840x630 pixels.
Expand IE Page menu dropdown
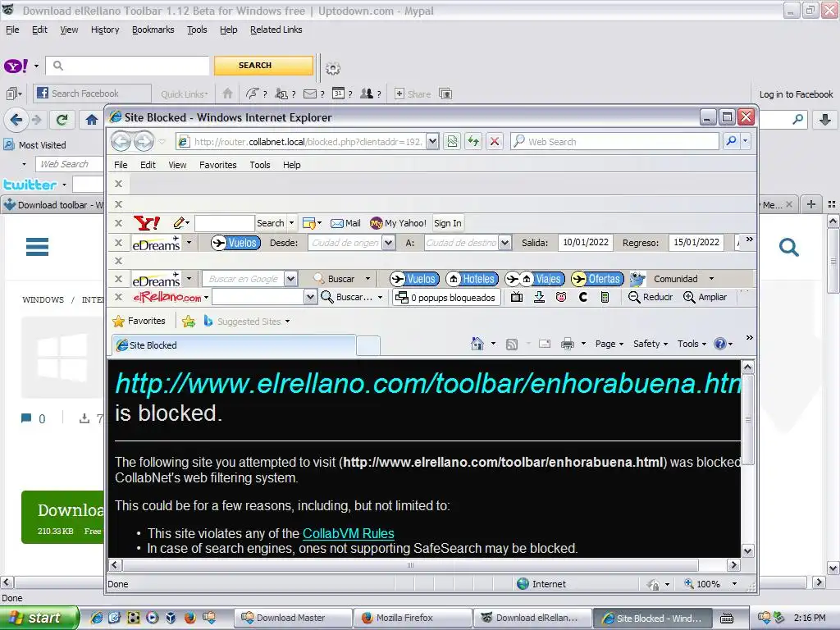point(609,344)
